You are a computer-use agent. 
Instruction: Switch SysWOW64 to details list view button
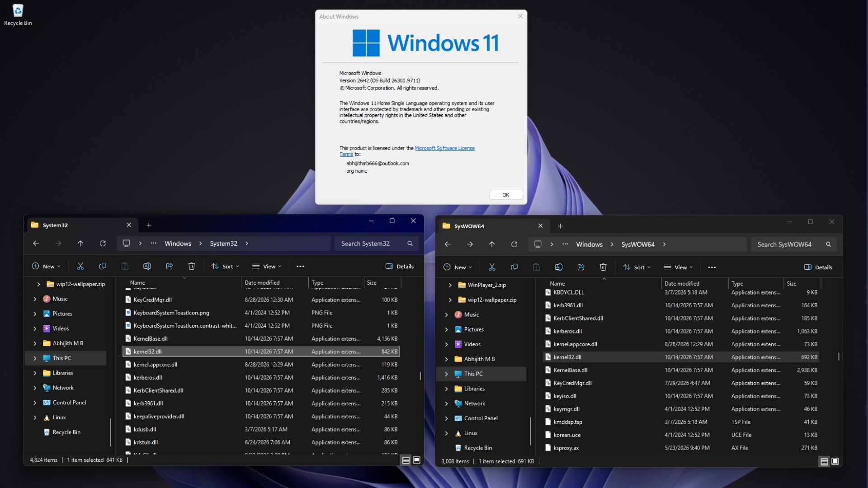pos(824,461)
